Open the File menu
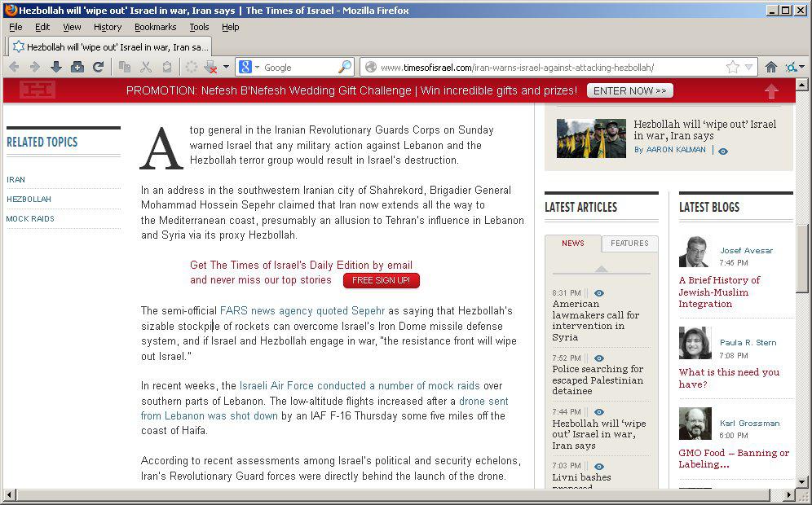Image resolution: width=812 pixels, height=505 pixels. coord(15,27)
